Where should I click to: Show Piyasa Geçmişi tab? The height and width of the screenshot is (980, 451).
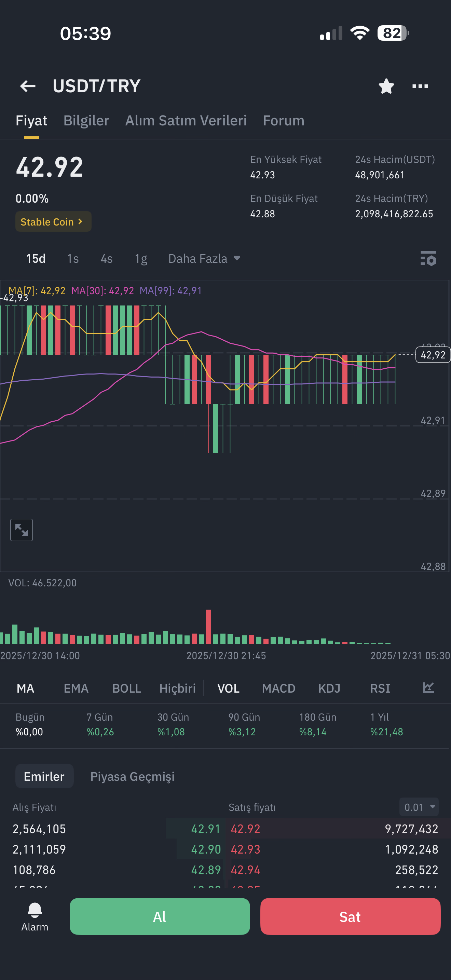click(132, 776)
